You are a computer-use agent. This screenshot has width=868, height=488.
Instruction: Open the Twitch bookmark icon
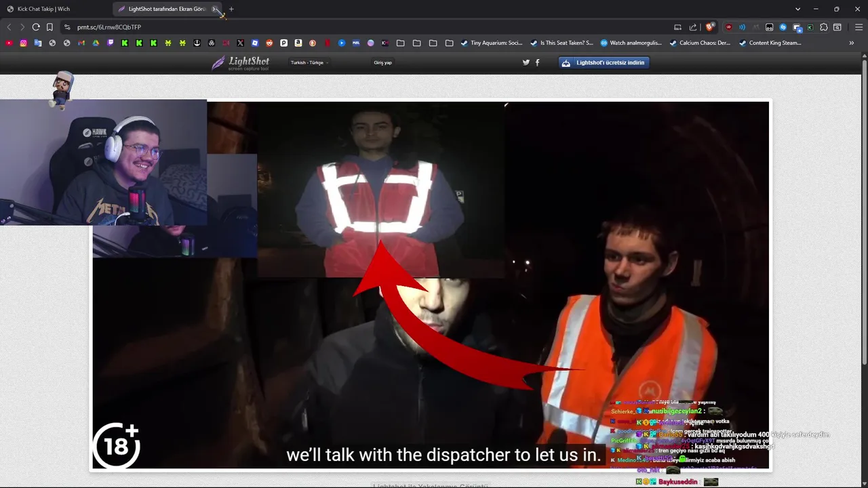(x=111, y=43)
